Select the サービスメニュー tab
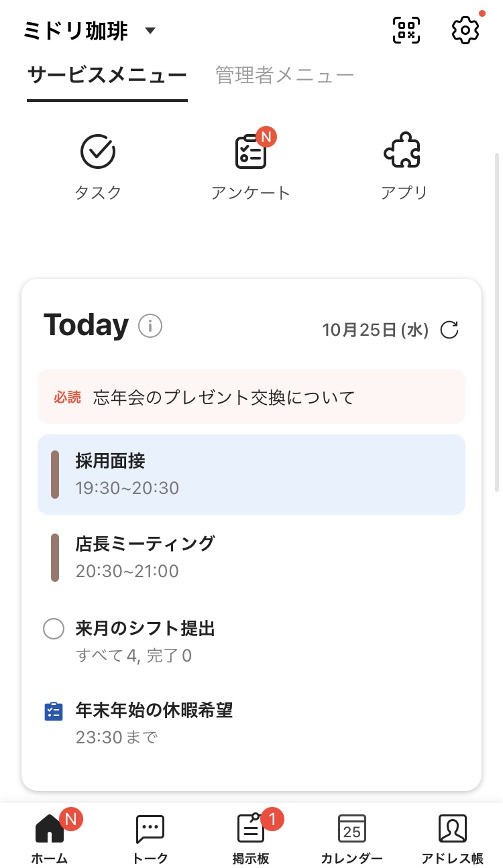 [107, 75]
